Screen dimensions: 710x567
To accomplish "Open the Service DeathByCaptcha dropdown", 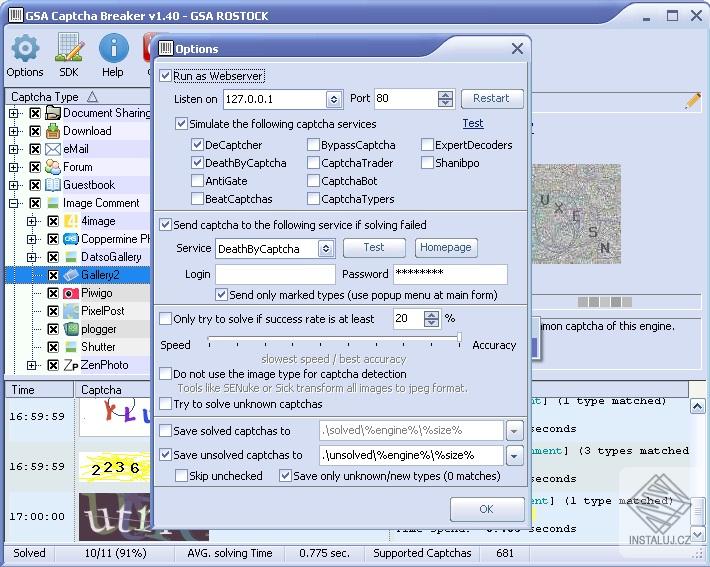I will point(326,248).
